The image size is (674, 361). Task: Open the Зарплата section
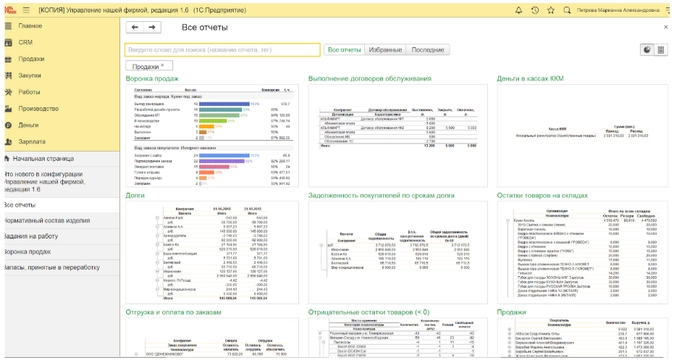coord(31,141)
